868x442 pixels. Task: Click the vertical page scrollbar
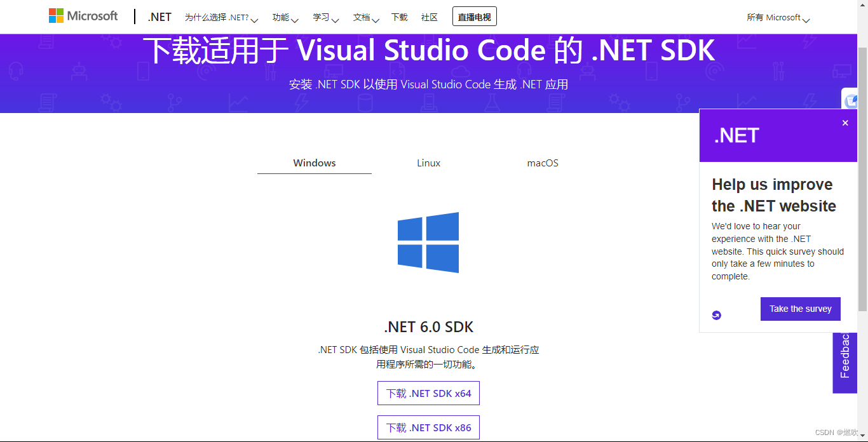pyautogui.click(x=862, y=180)
